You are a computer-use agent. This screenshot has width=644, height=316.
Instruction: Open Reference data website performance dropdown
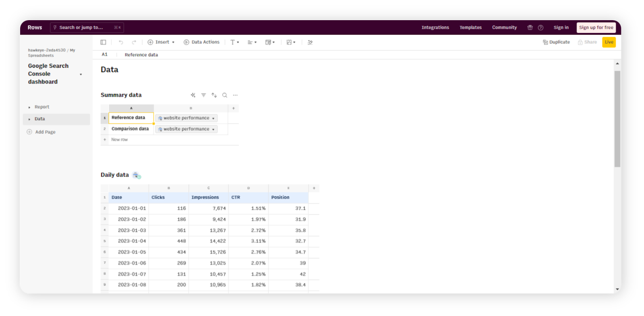coord(186,118)
